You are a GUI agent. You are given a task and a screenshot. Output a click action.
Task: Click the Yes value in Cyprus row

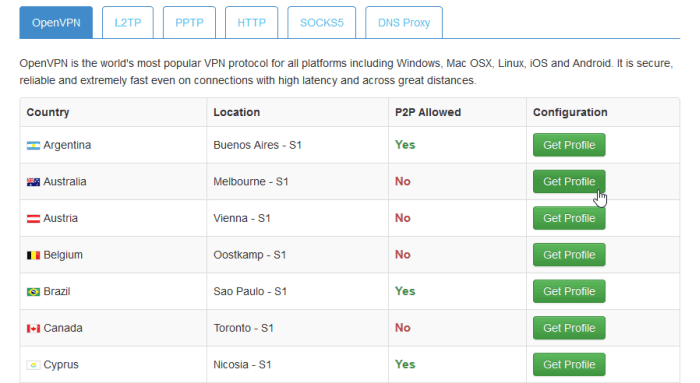[x=405, y=365]
